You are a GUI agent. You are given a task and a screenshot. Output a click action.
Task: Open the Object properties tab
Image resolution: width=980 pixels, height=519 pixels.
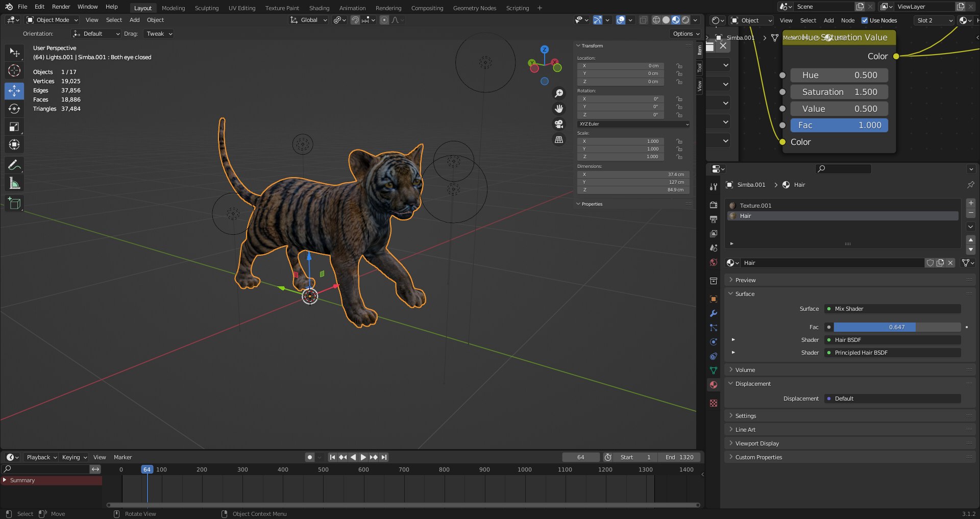[714, 299]
